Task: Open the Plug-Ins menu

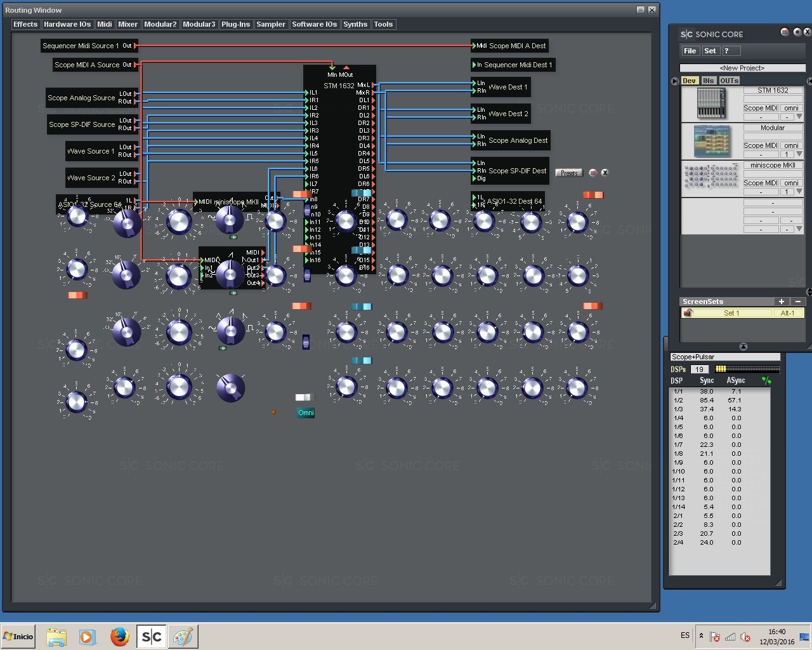Action: [235, 24]
